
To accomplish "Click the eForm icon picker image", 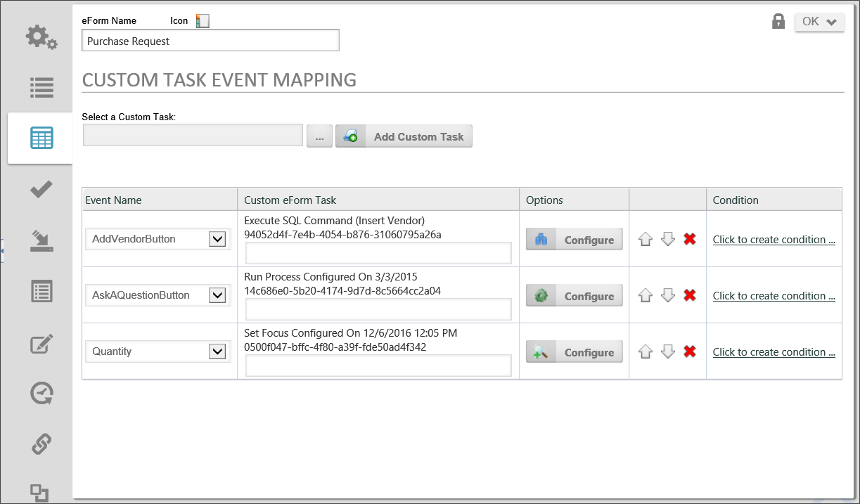I will tap(203, 21).
